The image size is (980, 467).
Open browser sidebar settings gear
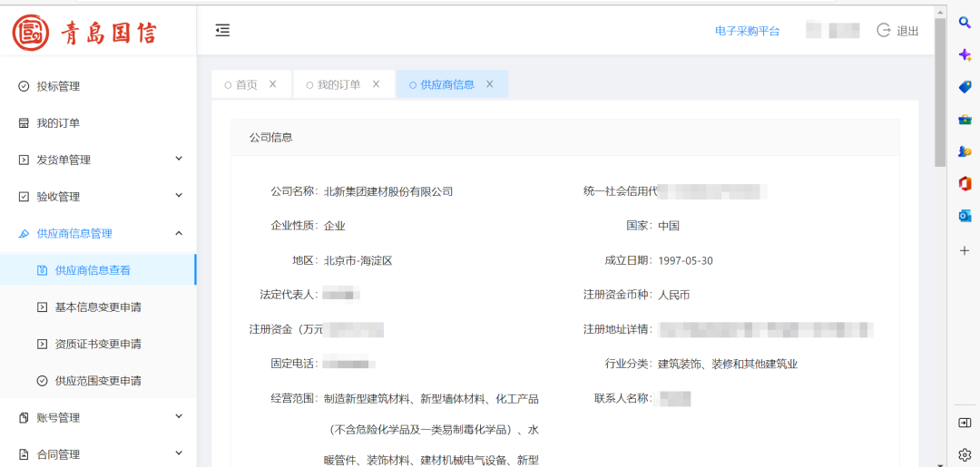coord(965,454)
